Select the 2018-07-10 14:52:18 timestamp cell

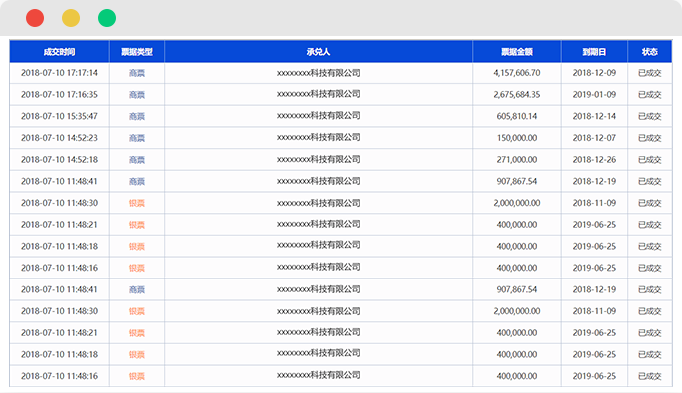coord(59,160)
